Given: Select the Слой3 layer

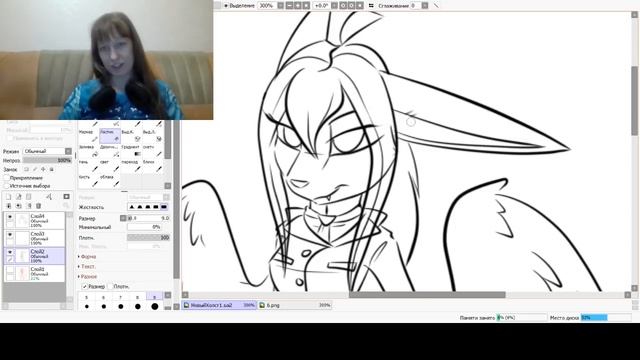Looking at the screenshot, I should pos(34,238).
